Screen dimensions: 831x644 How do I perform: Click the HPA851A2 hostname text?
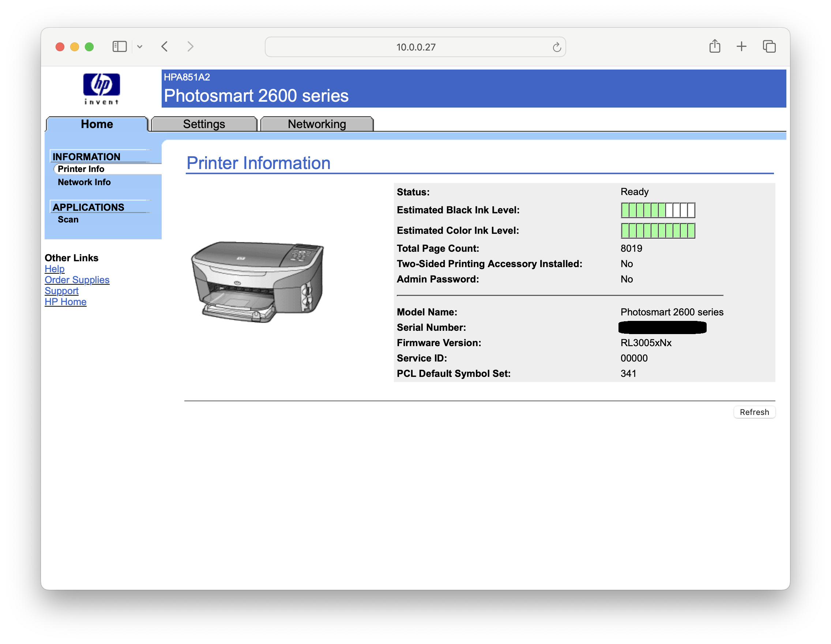point(187,77)
